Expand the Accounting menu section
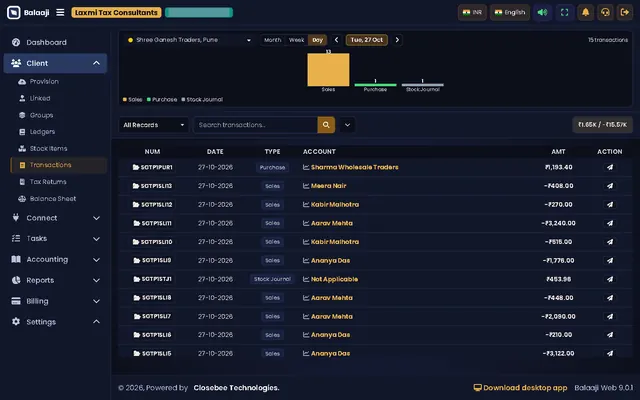 (x=55, y=259)
